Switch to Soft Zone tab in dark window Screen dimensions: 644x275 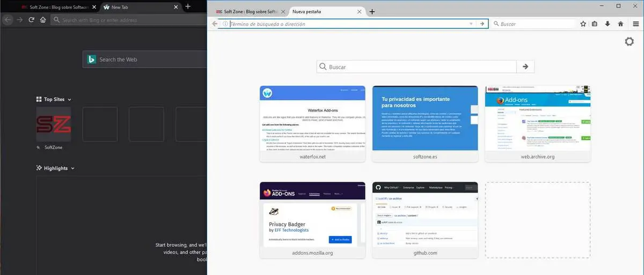(x=59, y=7)
